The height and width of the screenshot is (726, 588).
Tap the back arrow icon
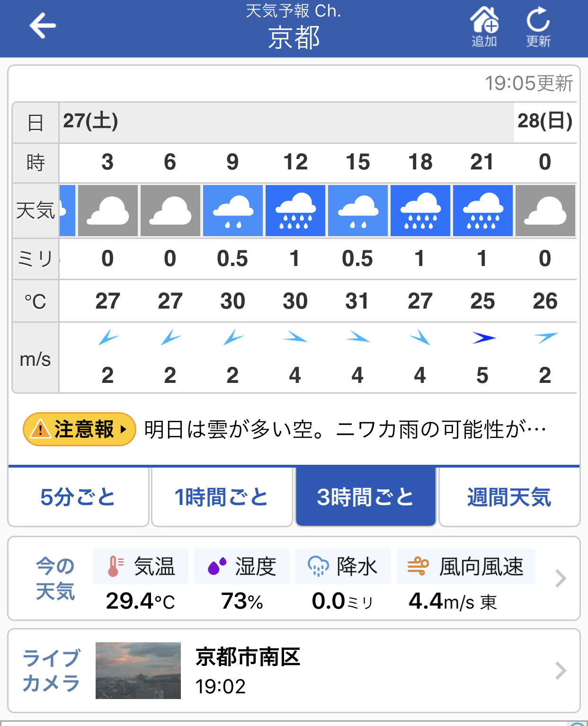(x=43, y=26)
